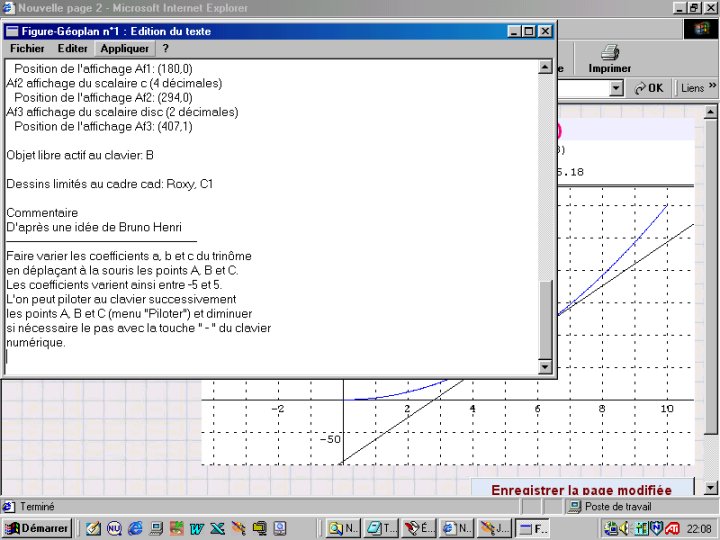Click the green tray icon next to the speaker
This screenshot has height=540, width=720.
click(x=641, y=529)
